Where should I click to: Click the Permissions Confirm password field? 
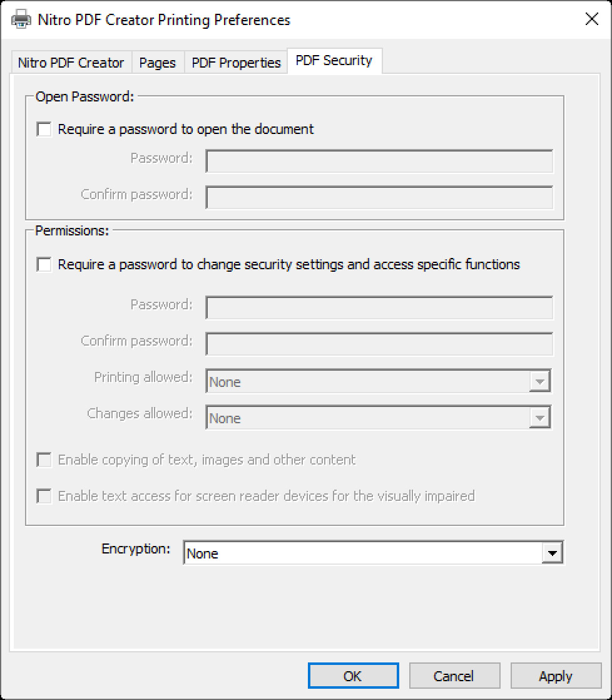point(379,344)
